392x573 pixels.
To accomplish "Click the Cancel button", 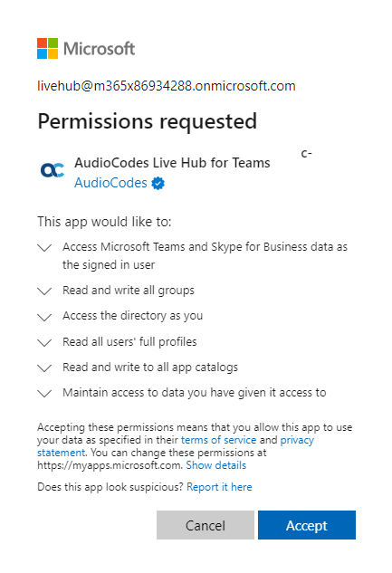I will pos(206,525).
